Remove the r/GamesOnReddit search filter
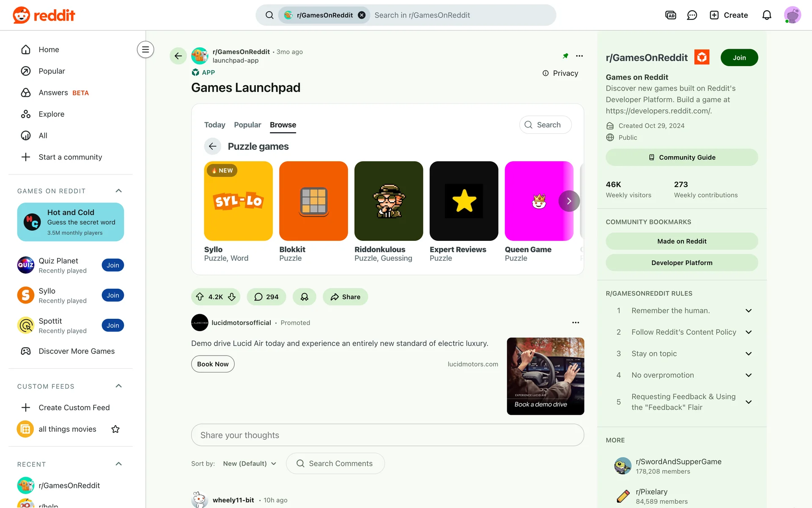 tap(362, 15)
